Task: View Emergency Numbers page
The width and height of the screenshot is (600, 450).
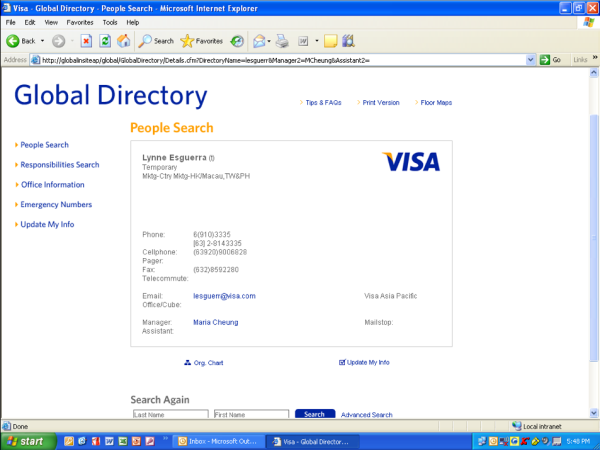Action: [56, 205]
